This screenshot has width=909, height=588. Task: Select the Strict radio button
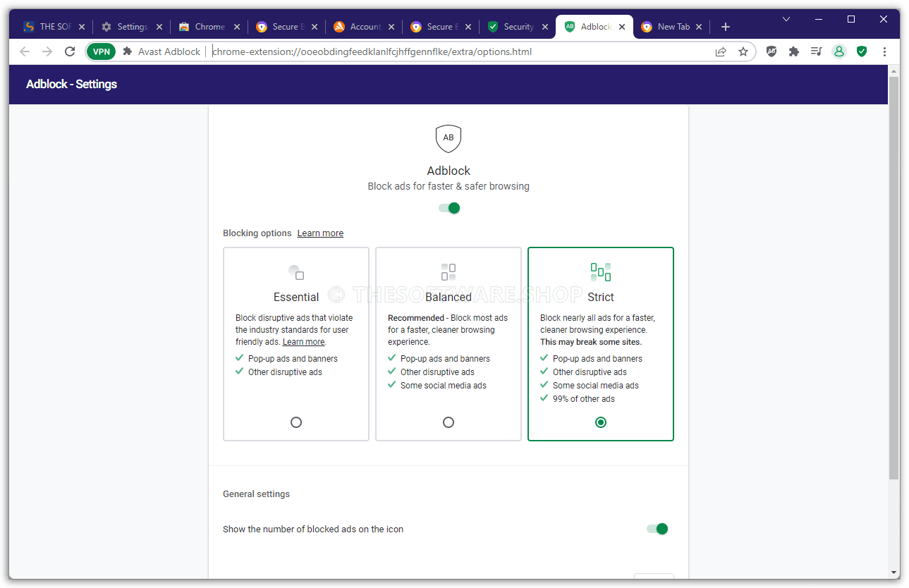pyautogui.click(x=601, y=422)
